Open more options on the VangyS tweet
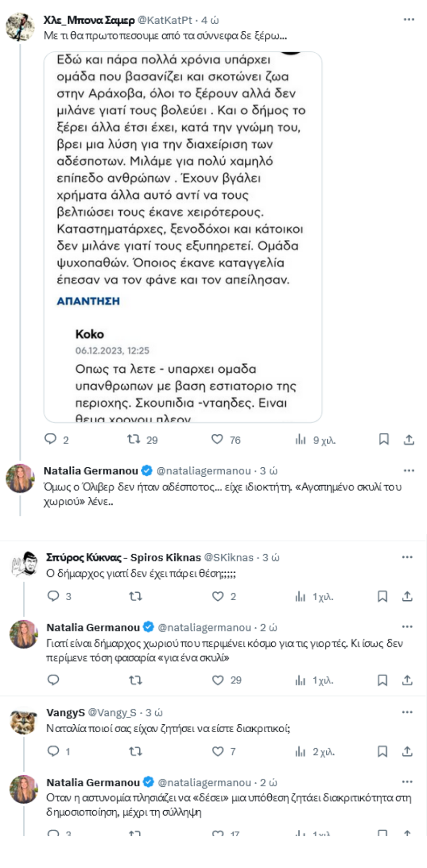 [x=407, y=712]
